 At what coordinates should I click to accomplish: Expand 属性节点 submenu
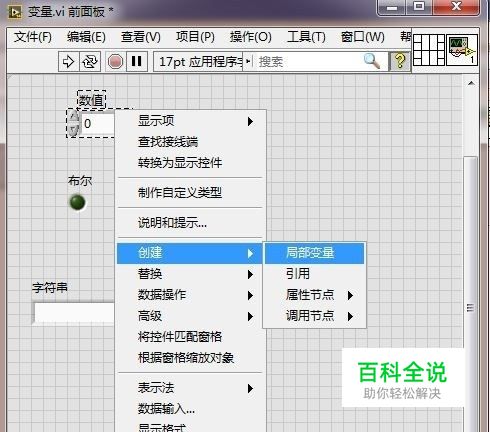tap(315, 295)
